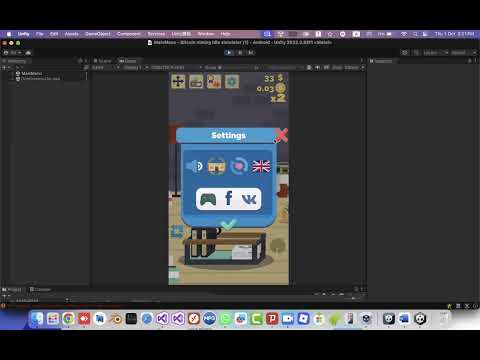Open the Component menu

click(129, 34)
